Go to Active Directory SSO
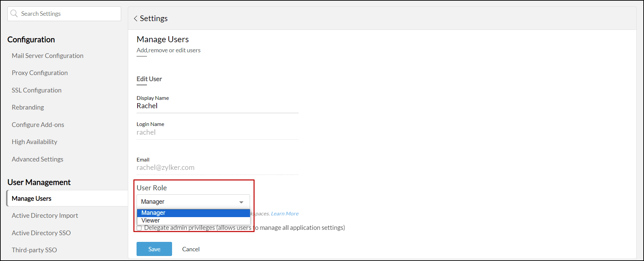The image size is (644, 261). point(41,233)
